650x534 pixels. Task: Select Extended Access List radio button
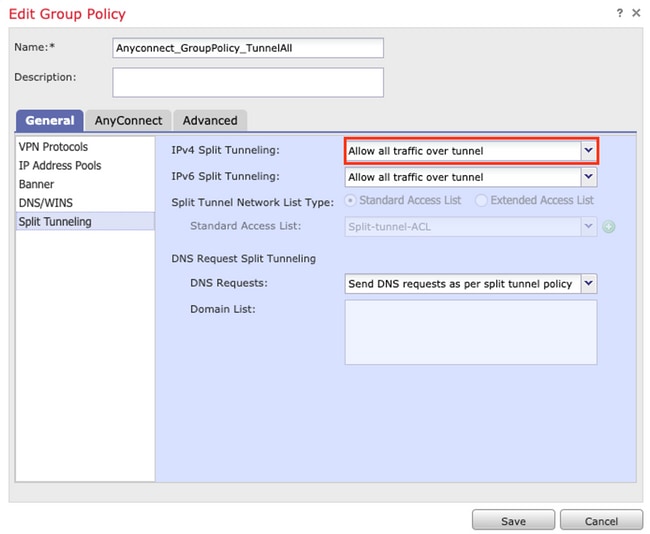click(x=481, y=201)
